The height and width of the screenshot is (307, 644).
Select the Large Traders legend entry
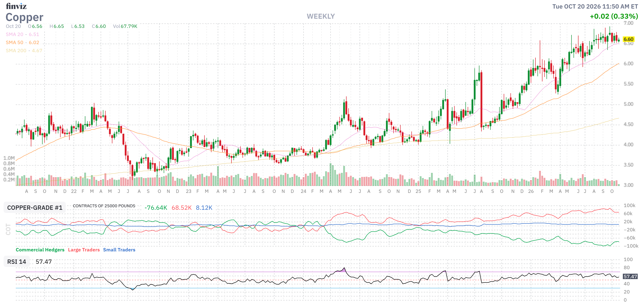[84, 250]
